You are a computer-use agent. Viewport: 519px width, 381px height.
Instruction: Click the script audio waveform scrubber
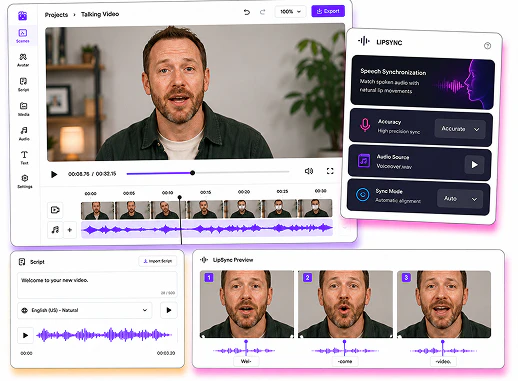pyautogui.click(x=104, y=335)
